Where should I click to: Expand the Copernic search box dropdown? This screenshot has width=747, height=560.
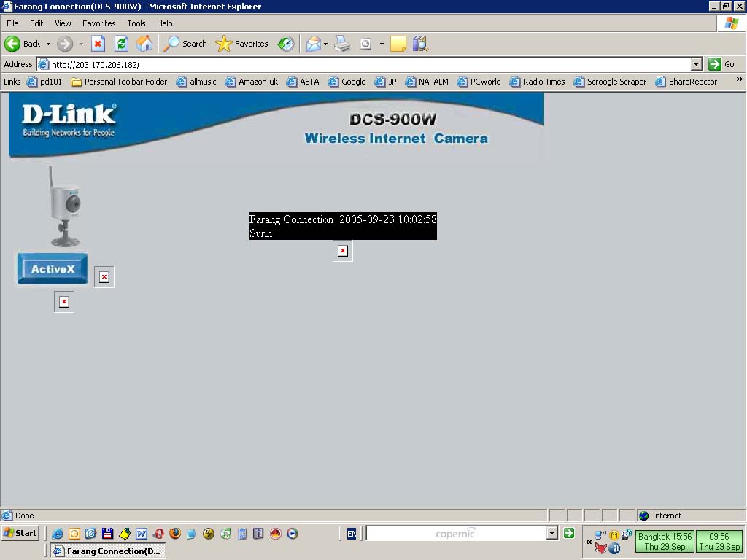(551, 534)
